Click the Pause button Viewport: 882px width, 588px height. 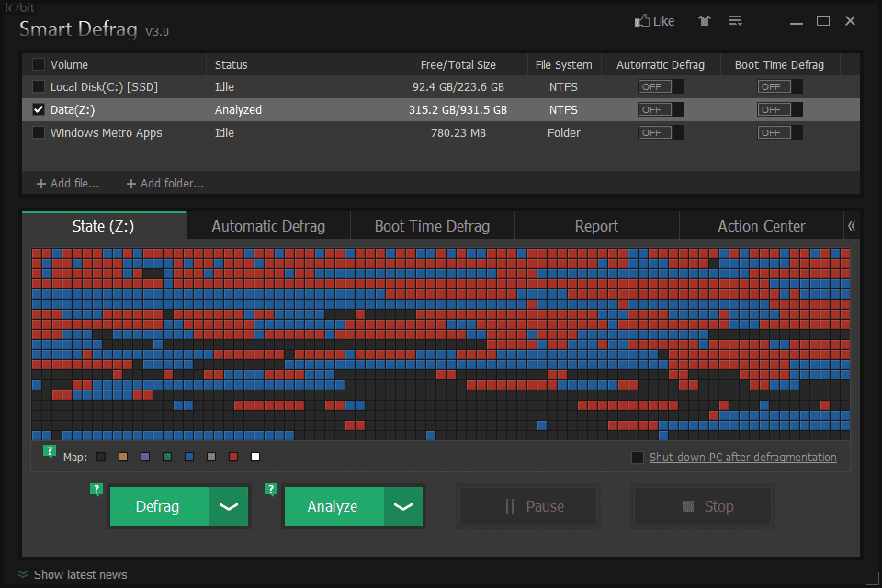(x=528, y=506)
